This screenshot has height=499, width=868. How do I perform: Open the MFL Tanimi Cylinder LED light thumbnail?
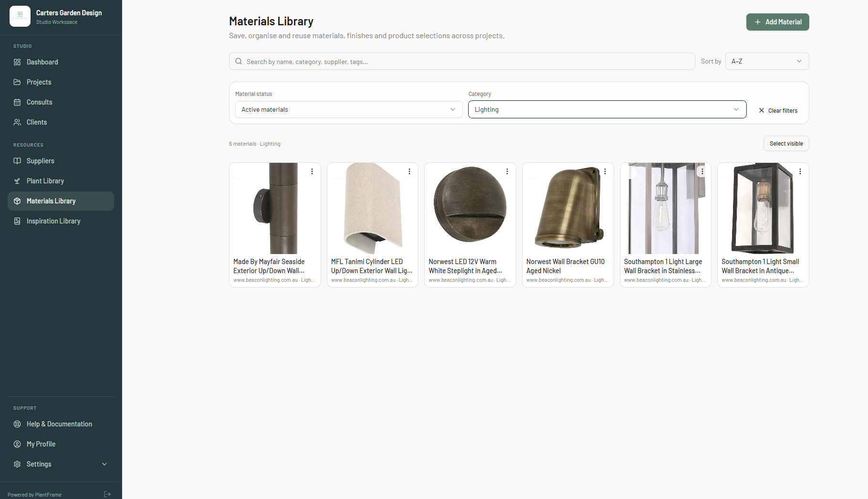click(373, 208)
